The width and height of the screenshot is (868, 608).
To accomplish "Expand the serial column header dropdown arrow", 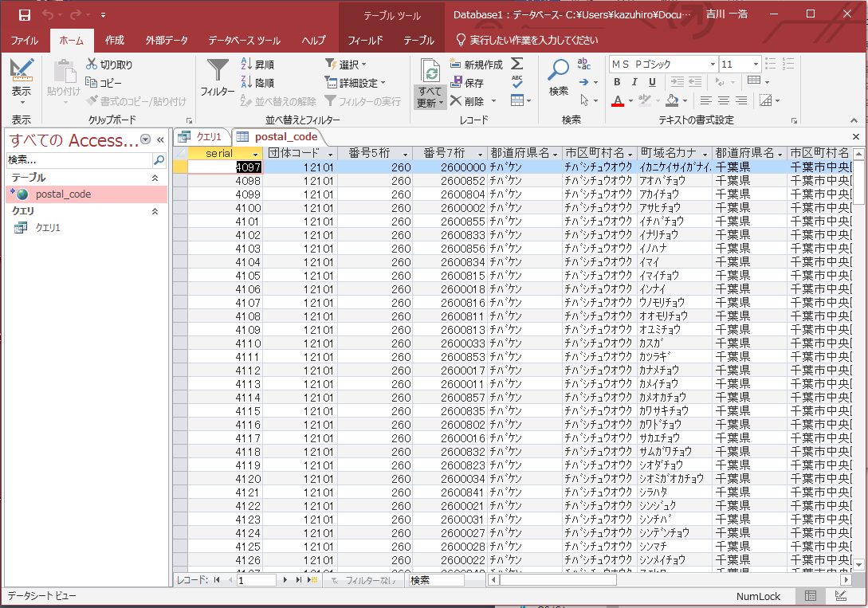I will tap(255, 154).
